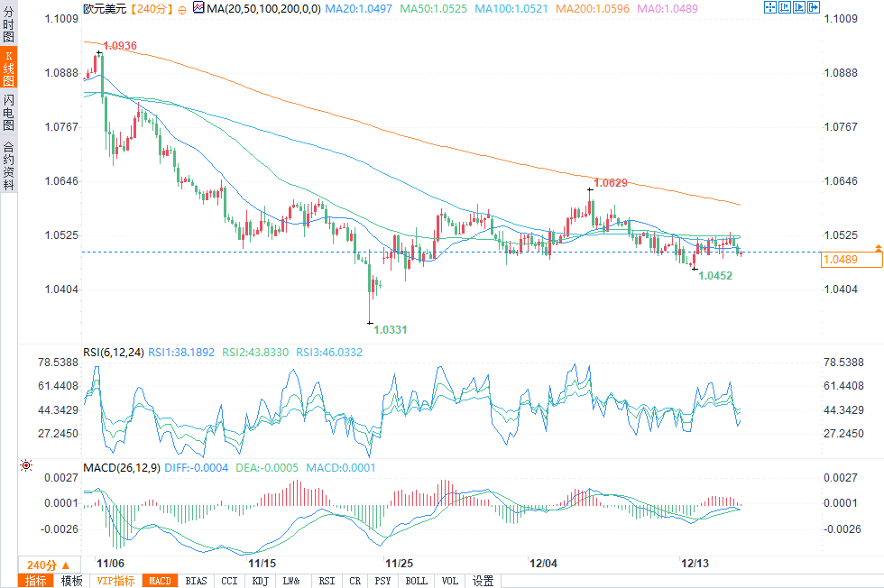Switch to the 模板 bottom tab
Viewport: 884px width, 588px height.
coord(71,581)
